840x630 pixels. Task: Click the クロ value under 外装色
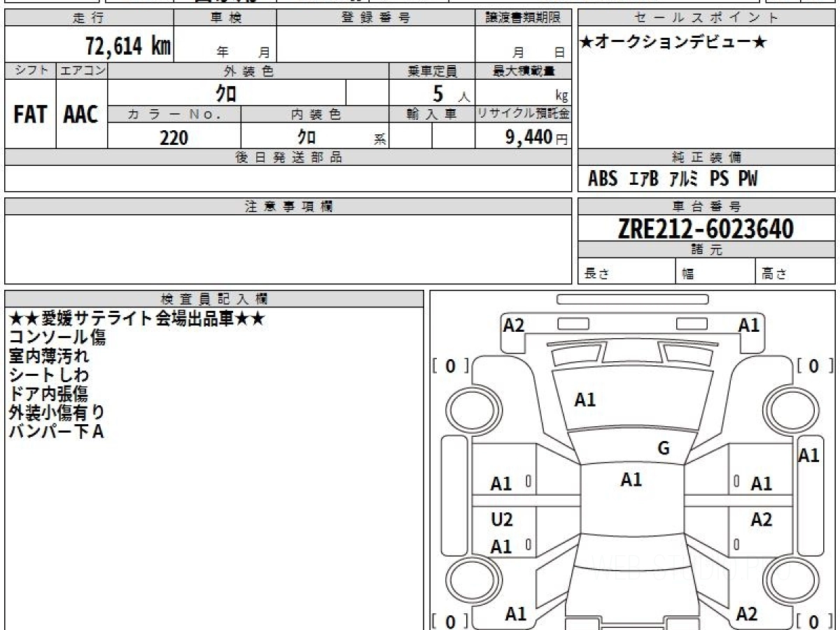[226, 93]
